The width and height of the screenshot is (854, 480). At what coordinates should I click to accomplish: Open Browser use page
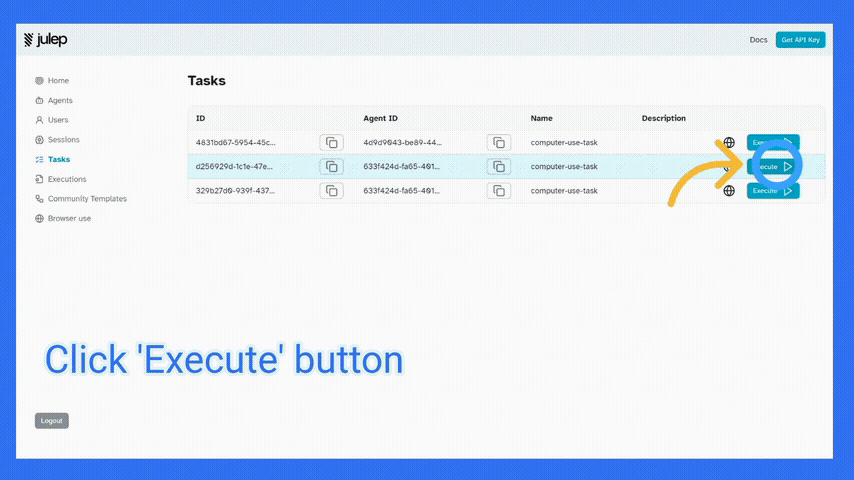[69, 218]
